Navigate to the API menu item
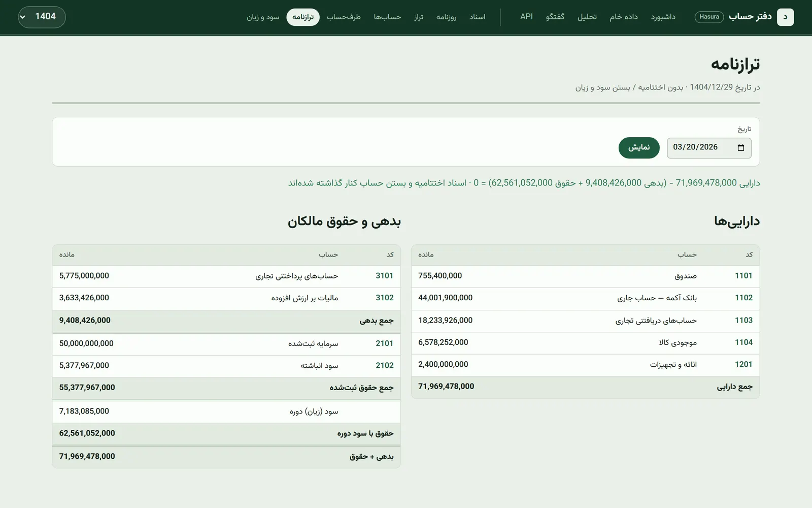812x508 pixels. click(x=527, y=17)
